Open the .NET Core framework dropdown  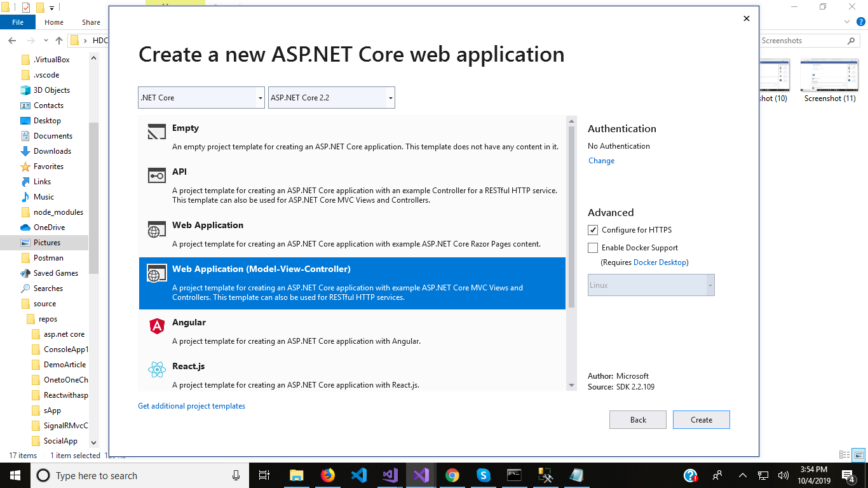pyautogui.click(x=201, y=98)
